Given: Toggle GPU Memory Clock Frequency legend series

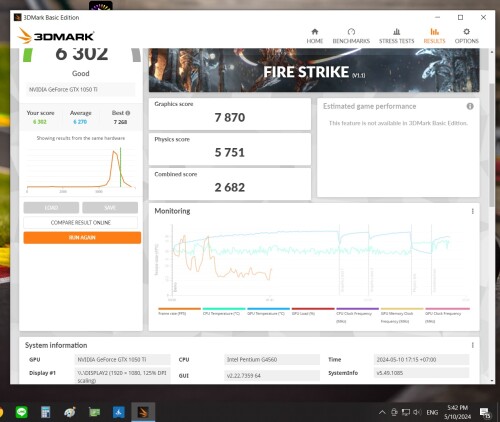Looking at the screenshot, I should click(x=402, y=315).
